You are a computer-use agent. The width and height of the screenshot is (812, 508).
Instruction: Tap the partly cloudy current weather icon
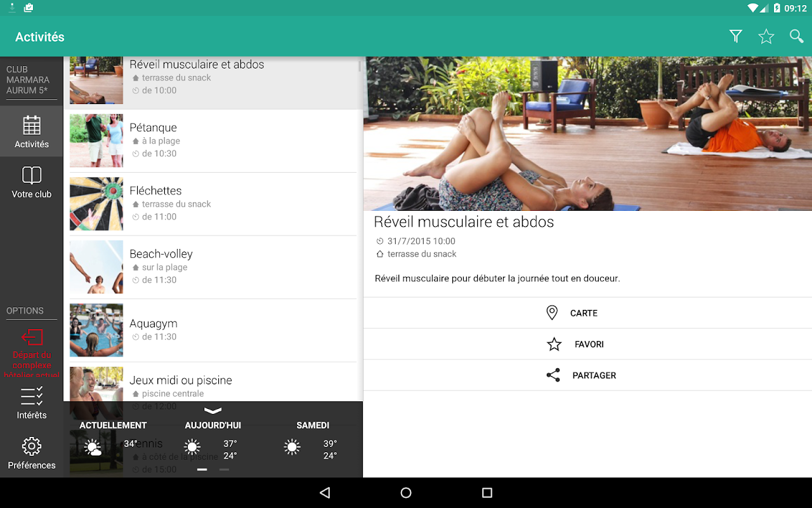(93, 448)
